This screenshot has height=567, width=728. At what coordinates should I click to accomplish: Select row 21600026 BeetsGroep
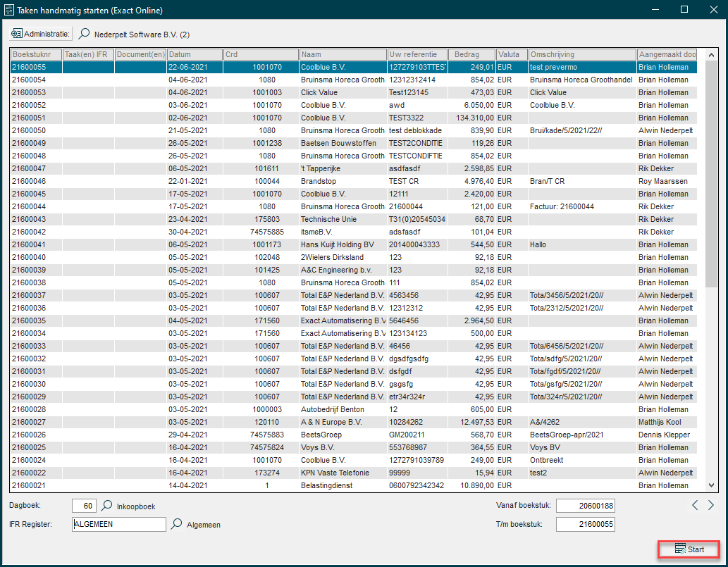[354, 435]
